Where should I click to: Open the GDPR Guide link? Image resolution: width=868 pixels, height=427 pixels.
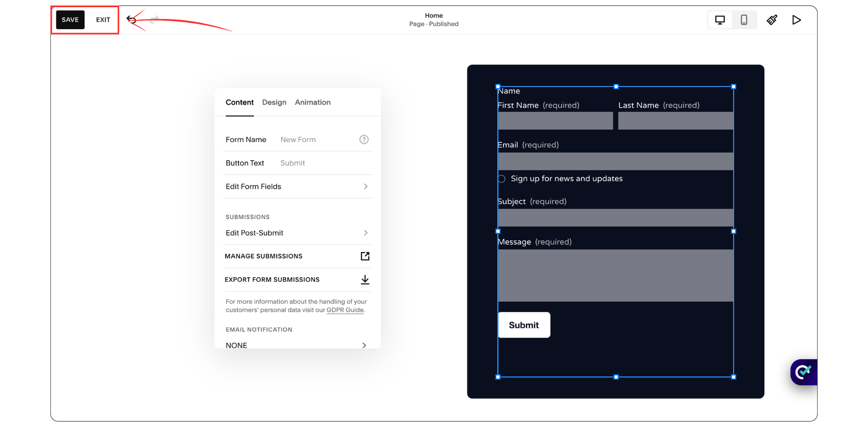coord(345,310)
